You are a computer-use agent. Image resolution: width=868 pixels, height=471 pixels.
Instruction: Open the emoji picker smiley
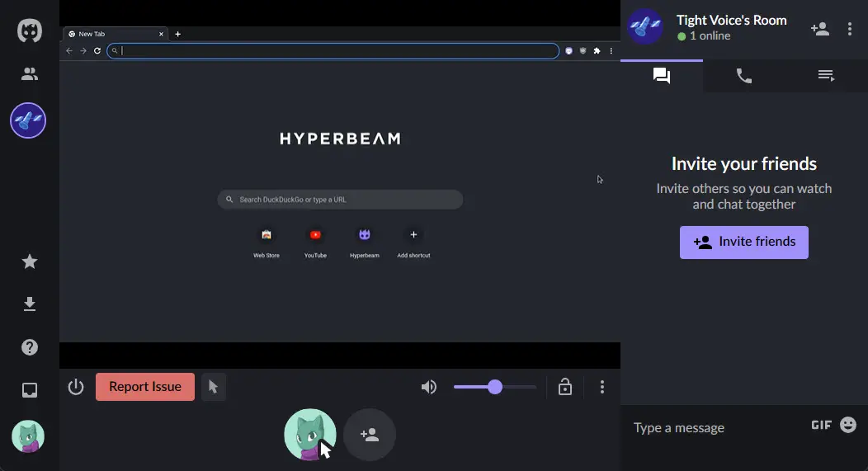coord(848,425)
